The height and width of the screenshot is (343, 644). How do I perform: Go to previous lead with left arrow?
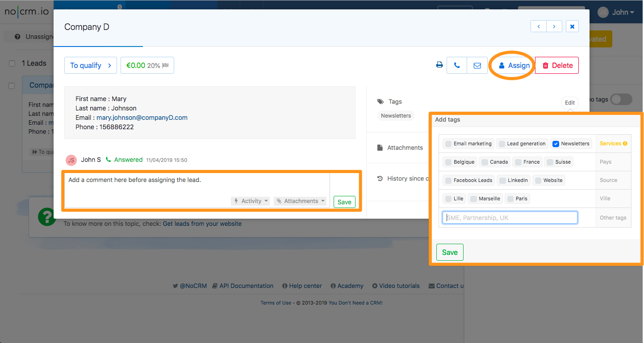pos(539,26)
